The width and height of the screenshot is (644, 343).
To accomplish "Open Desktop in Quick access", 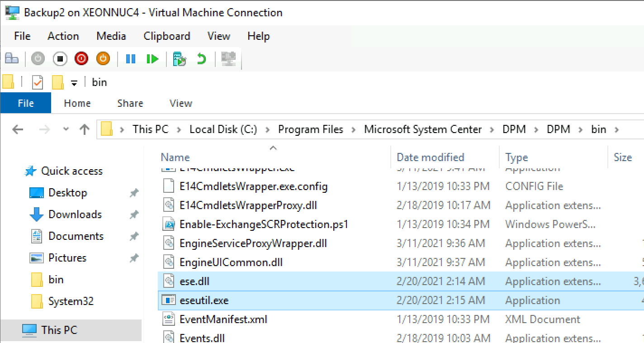I will click(x=67, y=193).
